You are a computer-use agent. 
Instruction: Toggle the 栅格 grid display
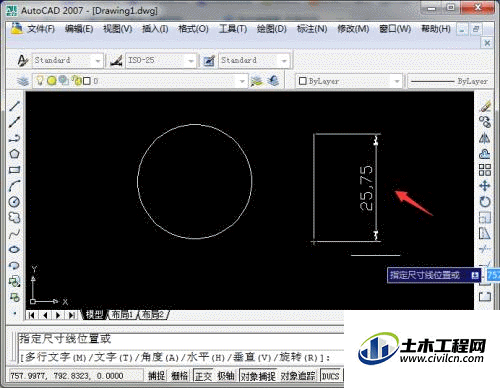pyautogui.click(x=180, y=376)
